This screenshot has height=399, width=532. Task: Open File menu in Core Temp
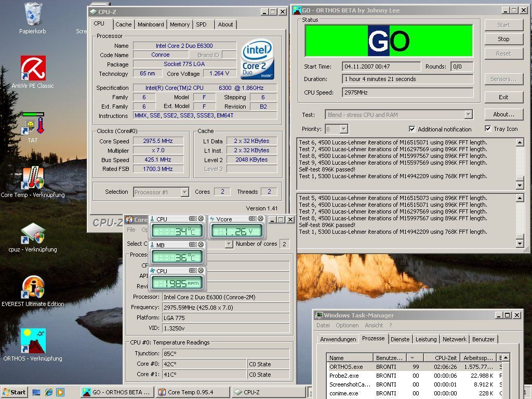point(131,230)
